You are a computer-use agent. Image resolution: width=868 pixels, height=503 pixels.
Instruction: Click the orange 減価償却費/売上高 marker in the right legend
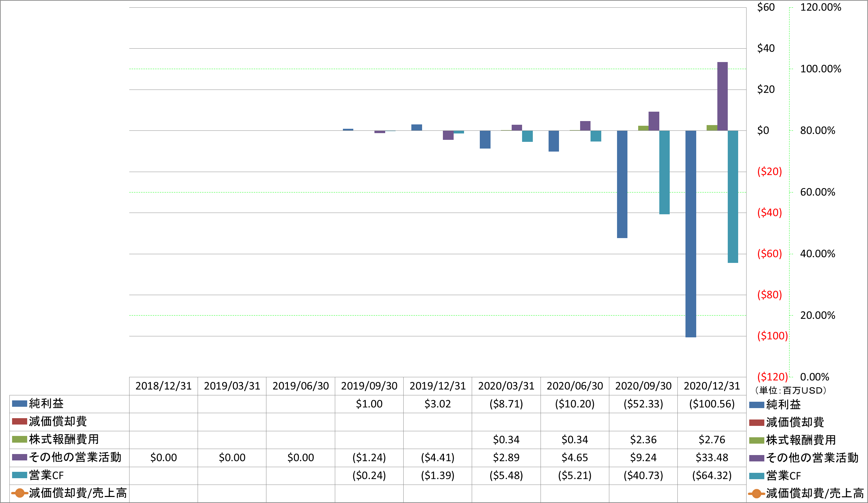pyautogui.click(x=756, y=494)
